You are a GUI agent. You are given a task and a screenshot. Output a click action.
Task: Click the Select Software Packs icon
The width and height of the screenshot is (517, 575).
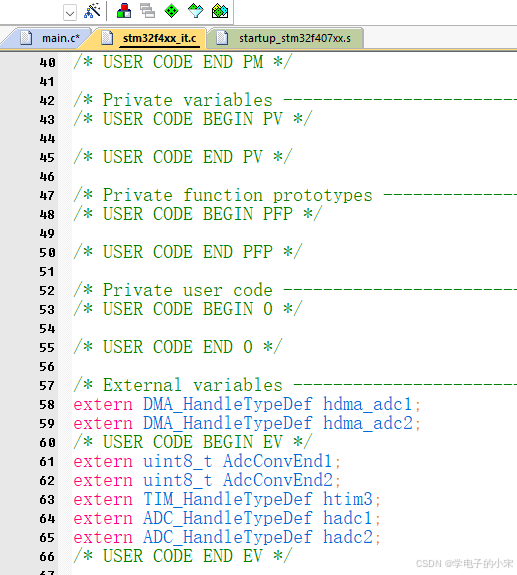click(195, 11)
